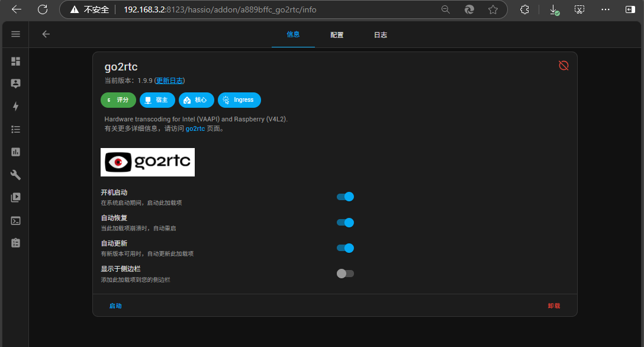Click the 启动 start button
Image resolution: width=644 pixels, height=347 pixels.
tap(115, 306)
